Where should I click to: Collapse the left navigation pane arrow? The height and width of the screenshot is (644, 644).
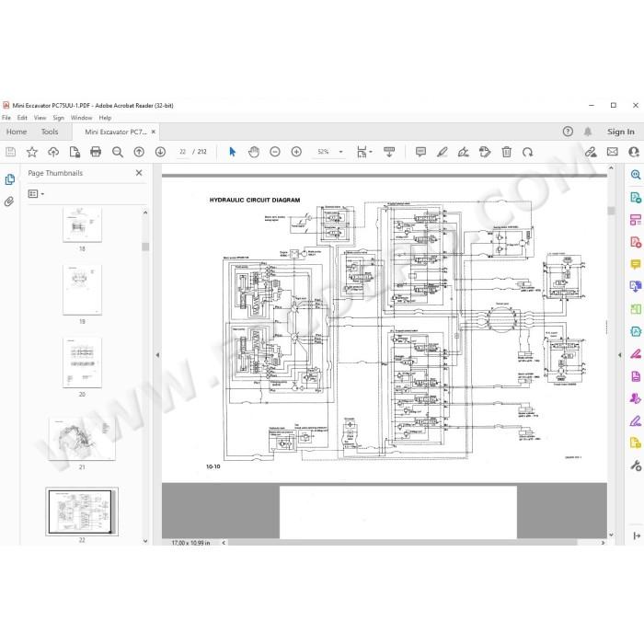[157, 355]
